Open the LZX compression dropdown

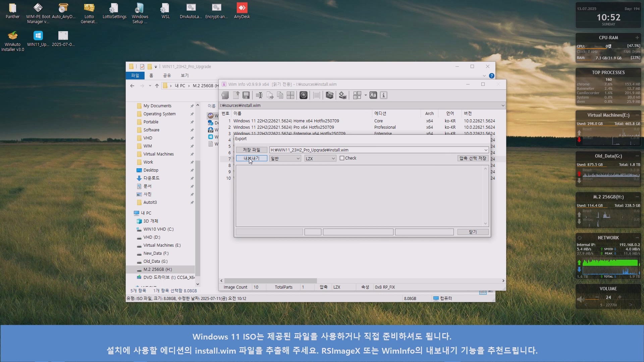pyautogui.click(x=333, y=159)
